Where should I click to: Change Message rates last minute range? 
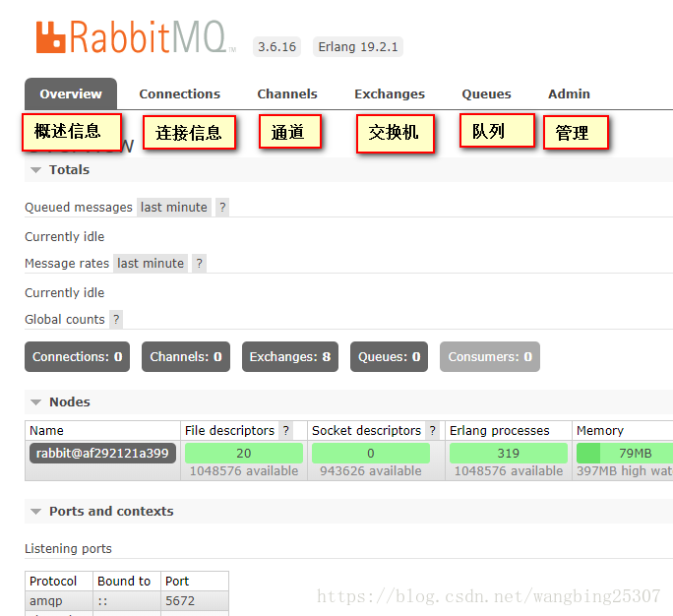151,263
